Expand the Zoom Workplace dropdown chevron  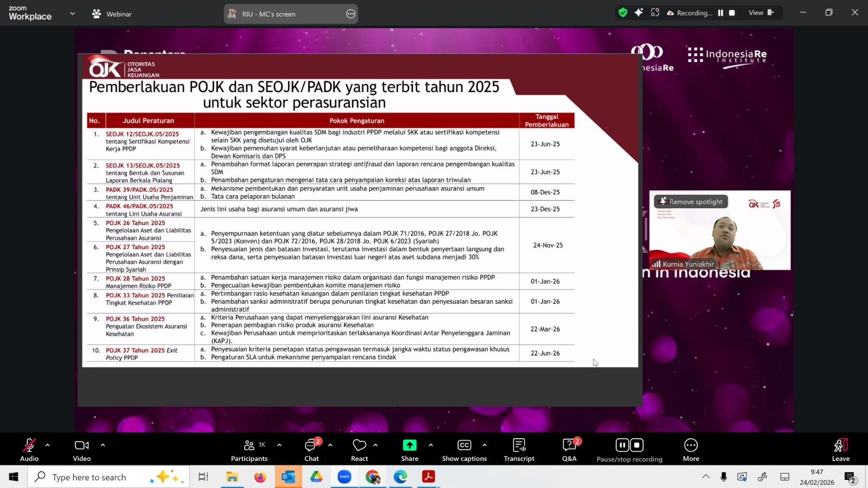[x=73, y=14]
